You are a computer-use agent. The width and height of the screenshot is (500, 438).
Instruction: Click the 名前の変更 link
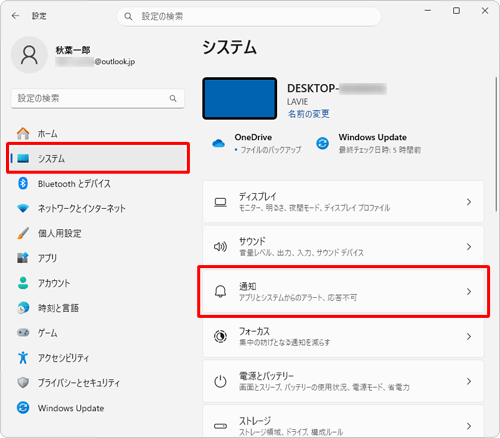point(308,114)
